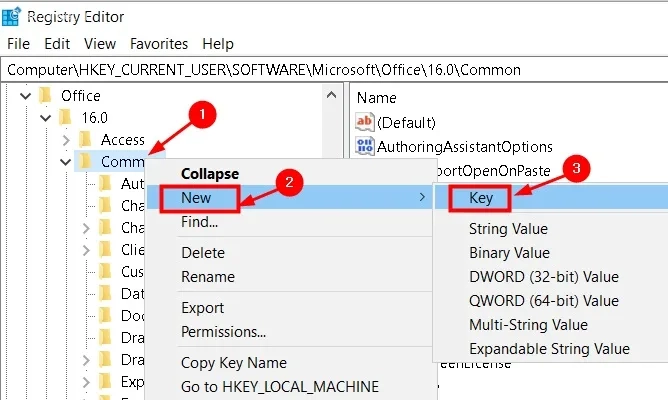Click the registry path address bar
Image resolution: width=668 pixels, height=400 pixels.
[334, 70]
